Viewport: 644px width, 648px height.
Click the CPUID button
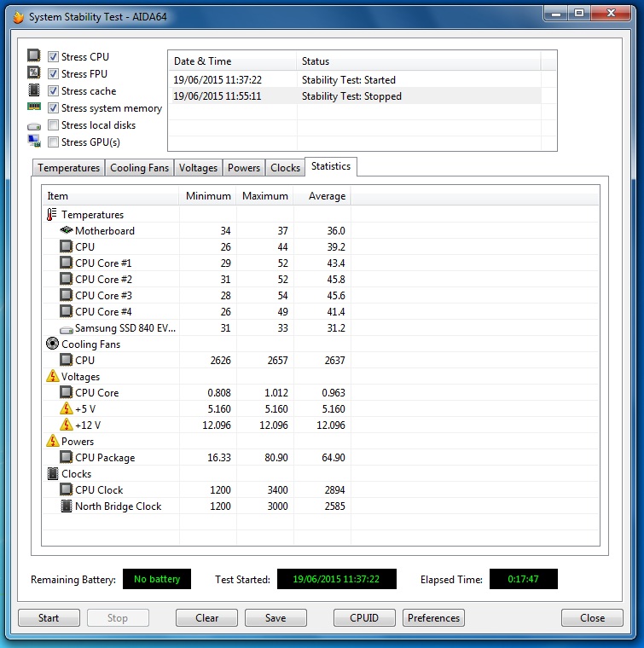[x=364, y=618]
